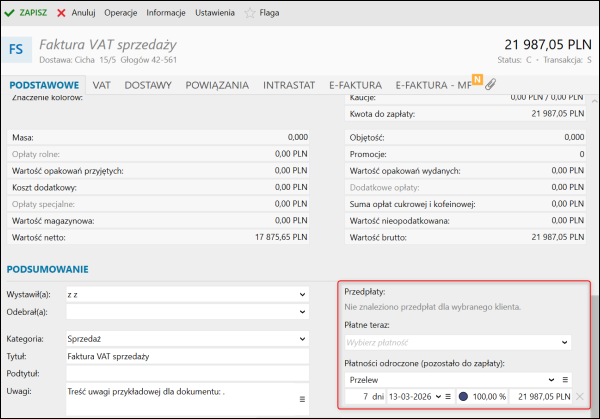Image resolution: width=600 pixels, height=419 pixels.
Task: Open the Przelew payment method dropdown
Action: point(550,380)
